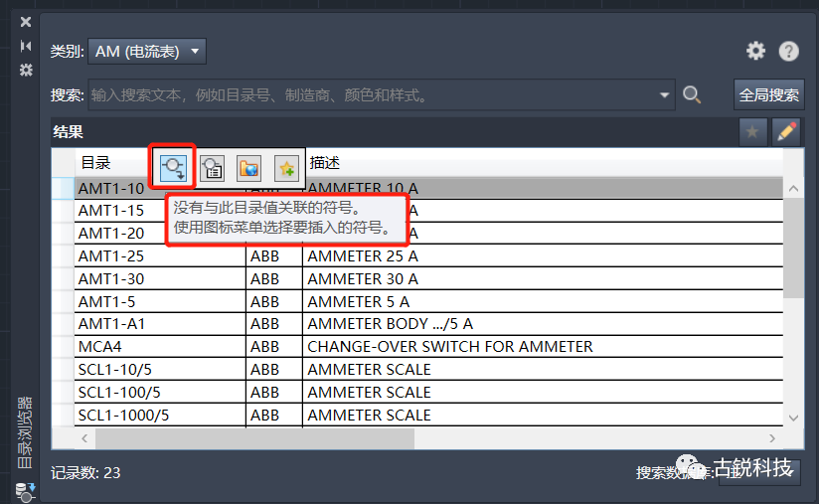Screen dimensions: 819x504
Task: Open the category dropdown AM (电流表)
Action: point(147,51)
